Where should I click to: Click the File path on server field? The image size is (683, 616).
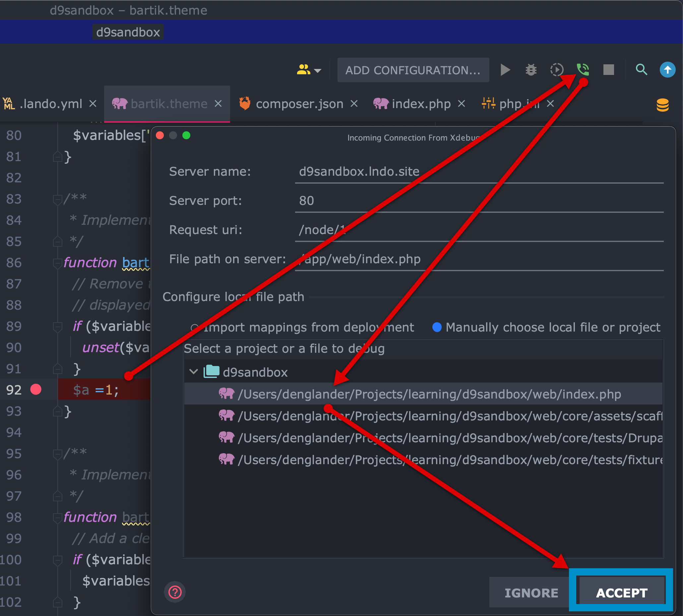click(479, 259)
